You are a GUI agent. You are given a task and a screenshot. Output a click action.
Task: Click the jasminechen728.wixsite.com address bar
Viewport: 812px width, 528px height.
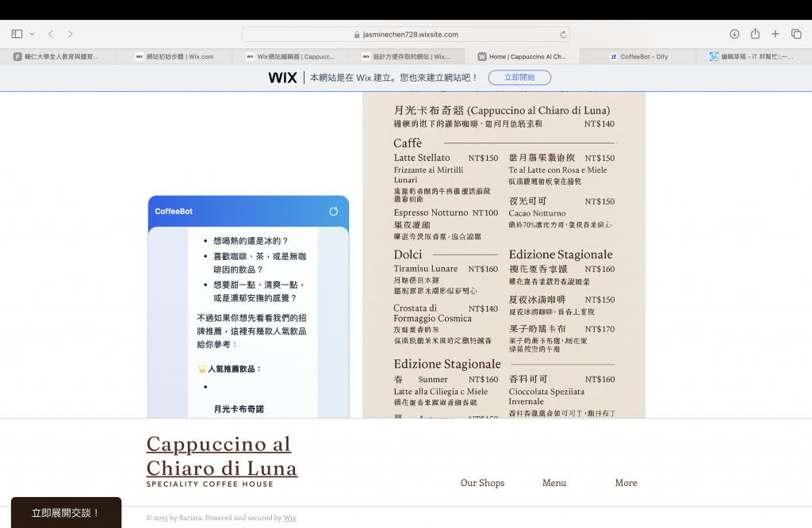(405, 34)
